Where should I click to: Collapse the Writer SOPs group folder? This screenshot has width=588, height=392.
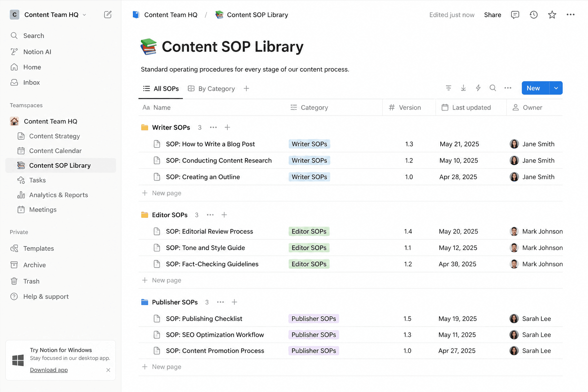coord(145,127)
